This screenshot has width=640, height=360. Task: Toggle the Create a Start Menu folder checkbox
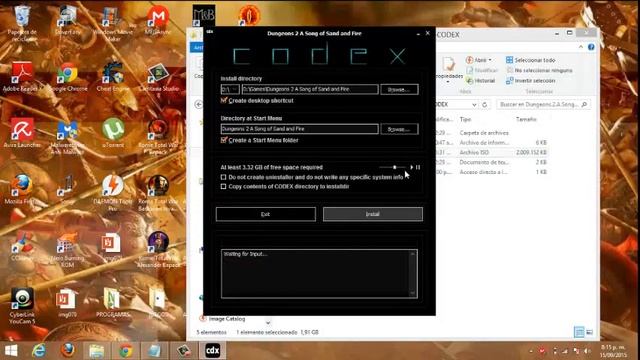point(224,140)
